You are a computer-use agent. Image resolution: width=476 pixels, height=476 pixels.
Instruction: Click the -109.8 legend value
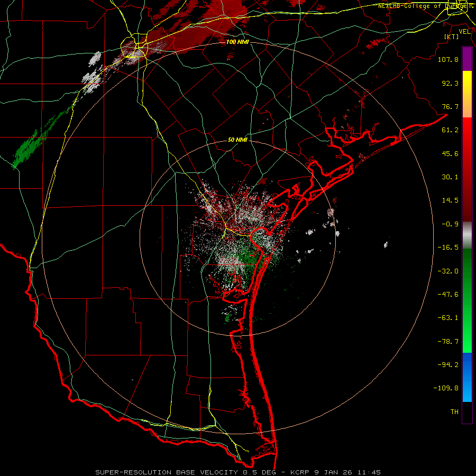tap(446, 388)
